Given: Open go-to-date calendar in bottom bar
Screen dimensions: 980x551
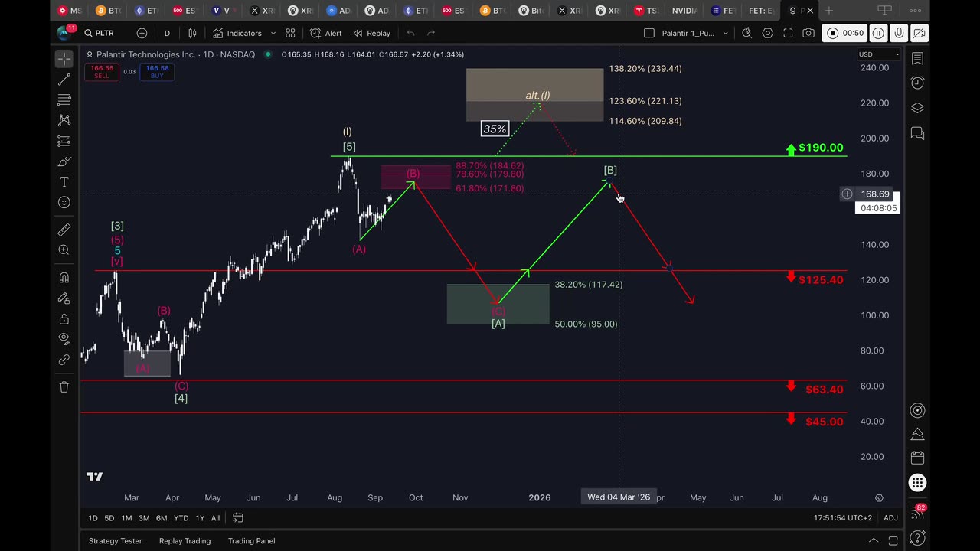Looking at the screenshot, I should (x=238, y=518).
